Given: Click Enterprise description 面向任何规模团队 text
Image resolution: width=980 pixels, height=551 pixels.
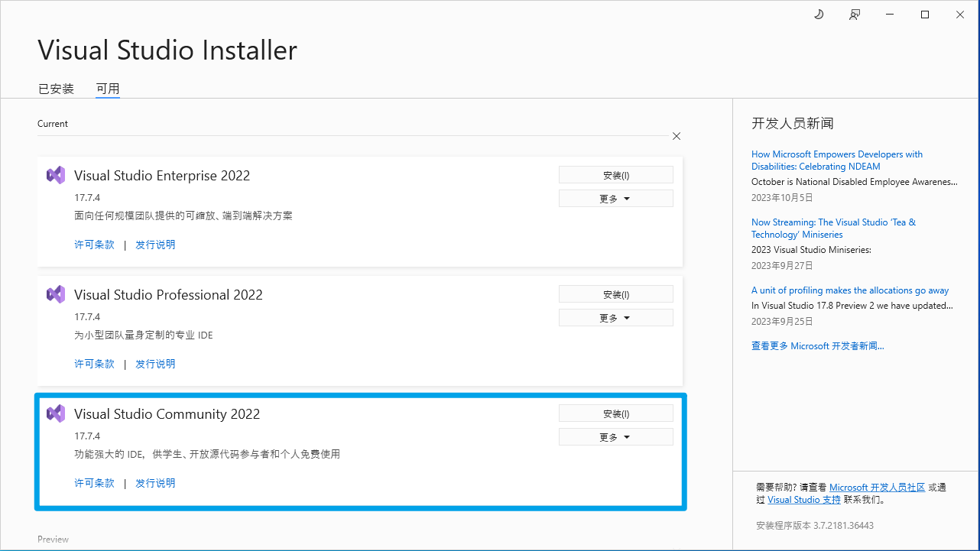Looking at the screenshot, I should [183, 216].
